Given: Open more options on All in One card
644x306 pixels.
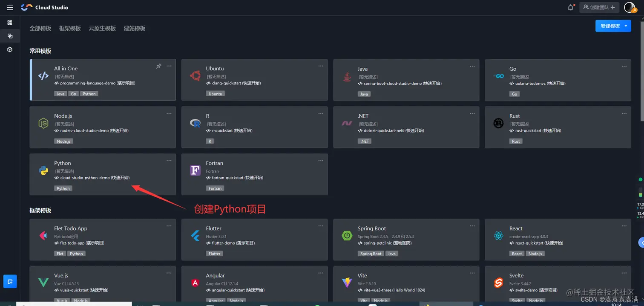Looking at the screenshot, I should pos(169,66).
